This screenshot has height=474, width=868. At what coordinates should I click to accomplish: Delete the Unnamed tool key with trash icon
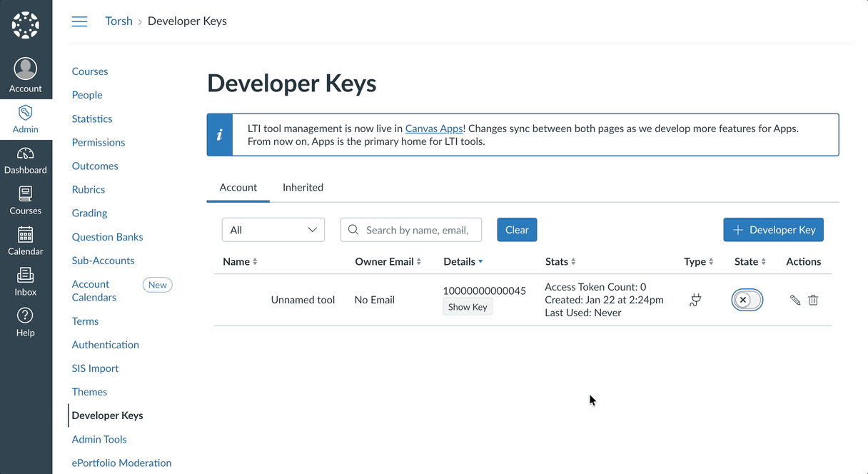tap(813, 301)
